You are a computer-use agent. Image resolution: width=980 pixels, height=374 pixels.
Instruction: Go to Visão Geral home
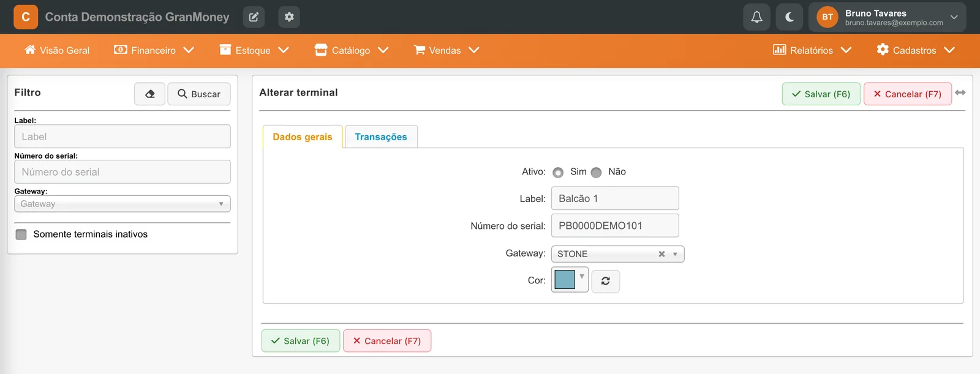coord(57,50)
